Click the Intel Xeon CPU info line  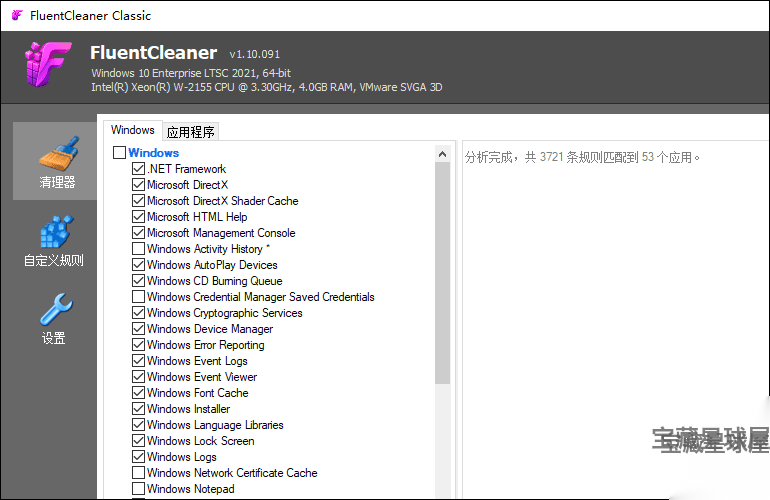(267, 87)
